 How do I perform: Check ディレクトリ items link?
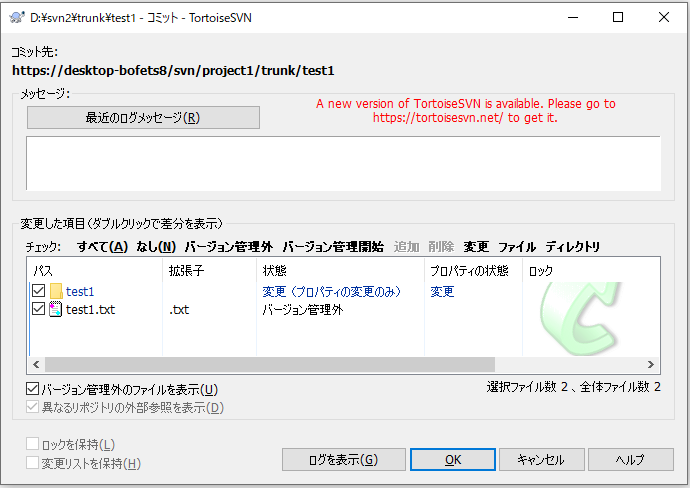(573, 247)
